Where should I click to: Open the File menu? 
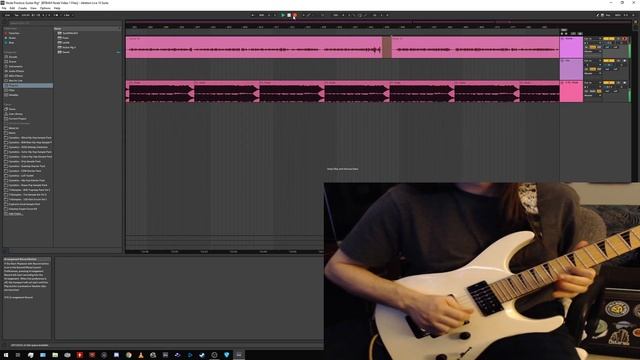click(4, 8)
